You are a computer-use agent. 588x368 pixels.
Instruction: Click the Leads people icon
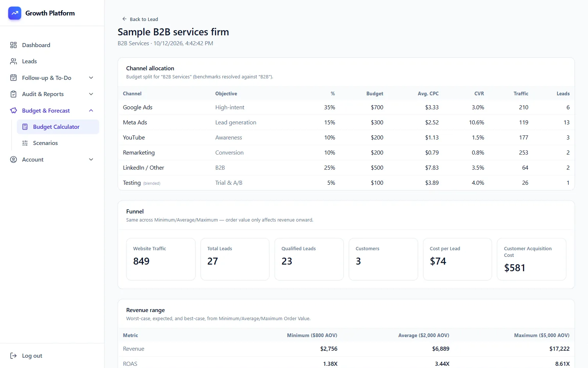tap(14, 61)
